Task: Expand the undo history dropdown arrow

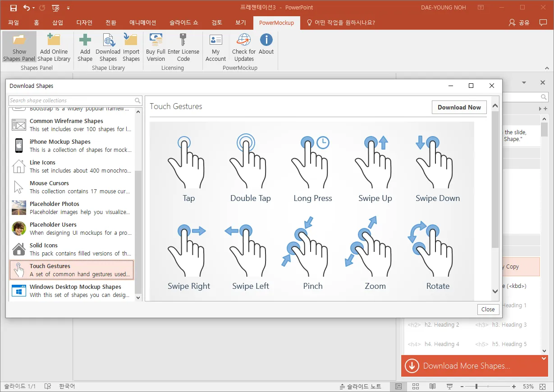Action: (x=34, y=8)
